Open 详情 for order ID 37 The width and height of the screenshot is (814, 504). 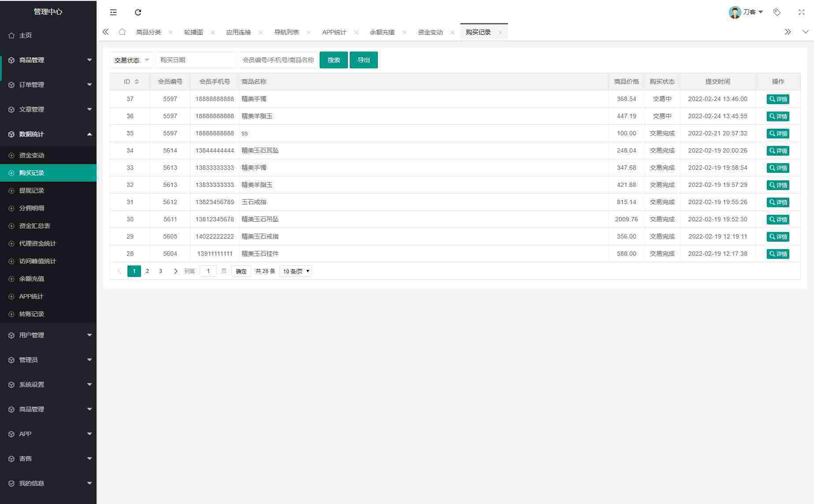778,99
